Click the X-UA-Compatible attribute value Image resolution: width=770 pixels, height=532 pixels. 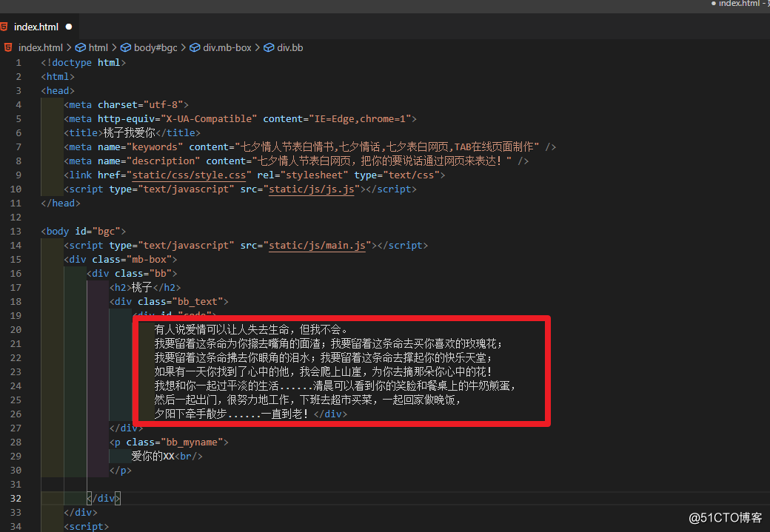click(x=209, y=119)
